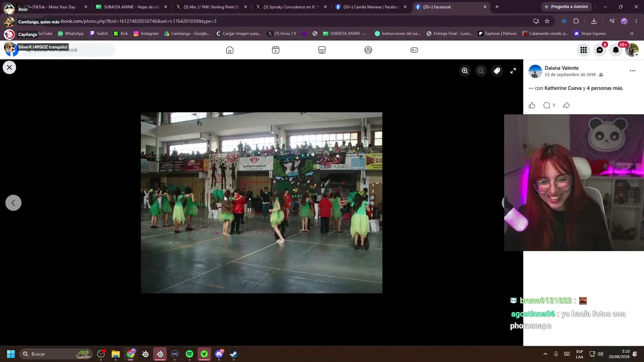Open the Kick bookmark
The height and width of the screenshot is (362, 644).
tap(121, 34)
